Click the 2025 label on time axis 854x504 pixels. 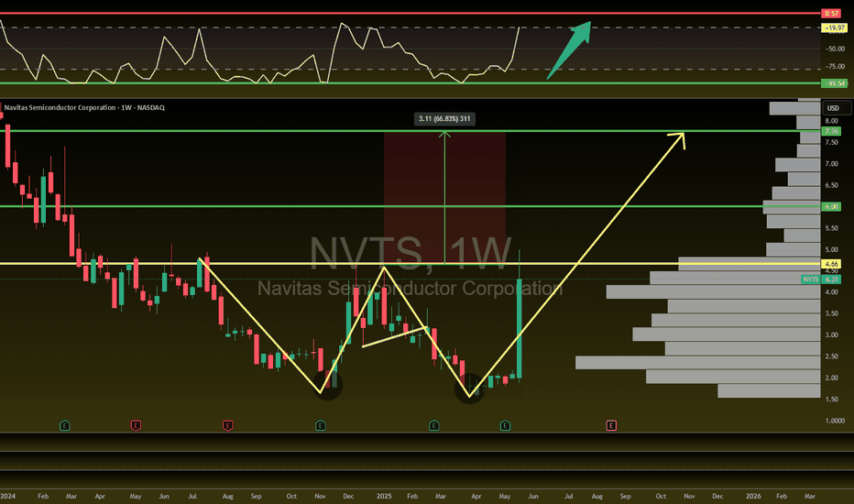pyautogui.click(x=384, y=496)
